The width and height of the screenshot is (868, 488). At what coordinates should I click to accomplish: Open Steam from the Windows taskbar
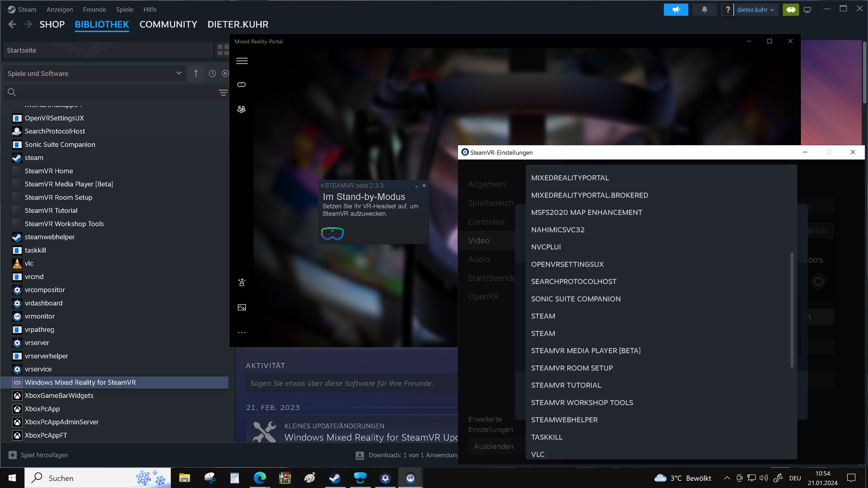coord(335,478)
